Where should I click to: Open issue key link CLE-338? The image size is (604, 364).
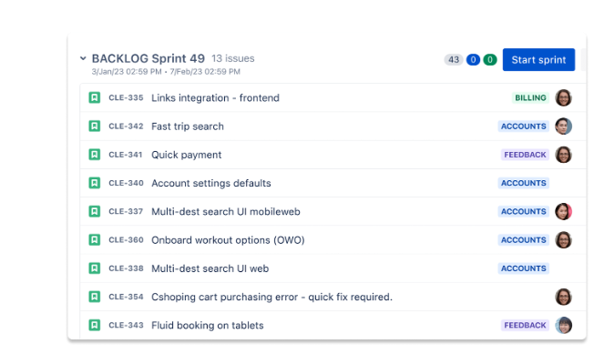[126, 268]
